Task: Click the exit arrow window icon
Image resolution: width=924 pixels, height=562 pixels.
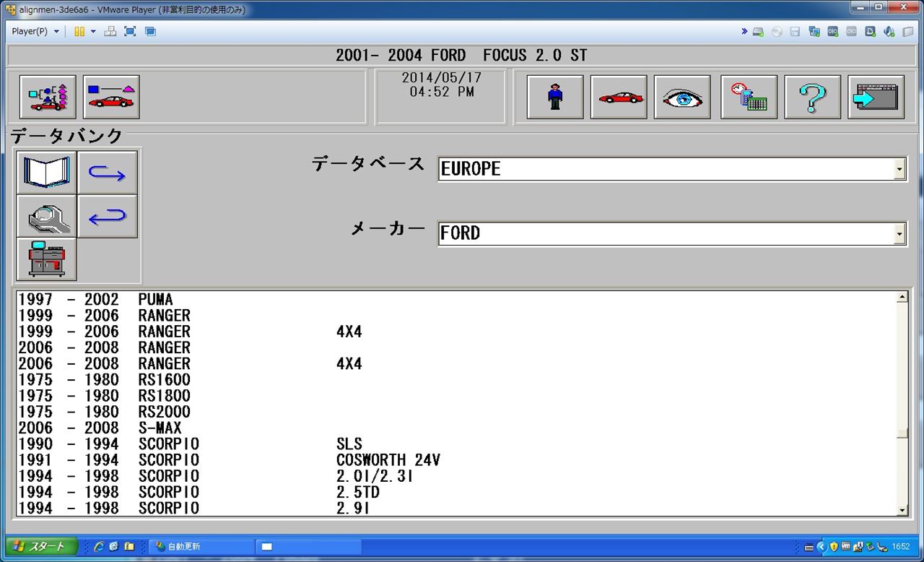Action: 876,97
